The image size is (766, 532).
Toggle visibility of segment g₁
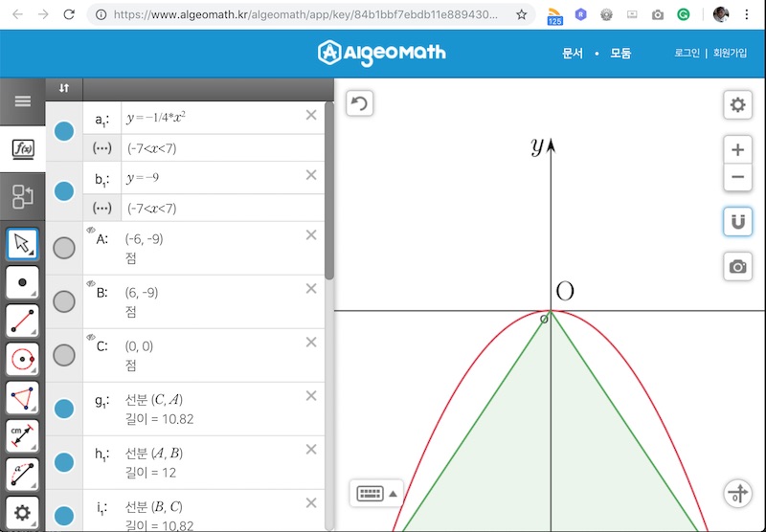[x=64, y=410]
